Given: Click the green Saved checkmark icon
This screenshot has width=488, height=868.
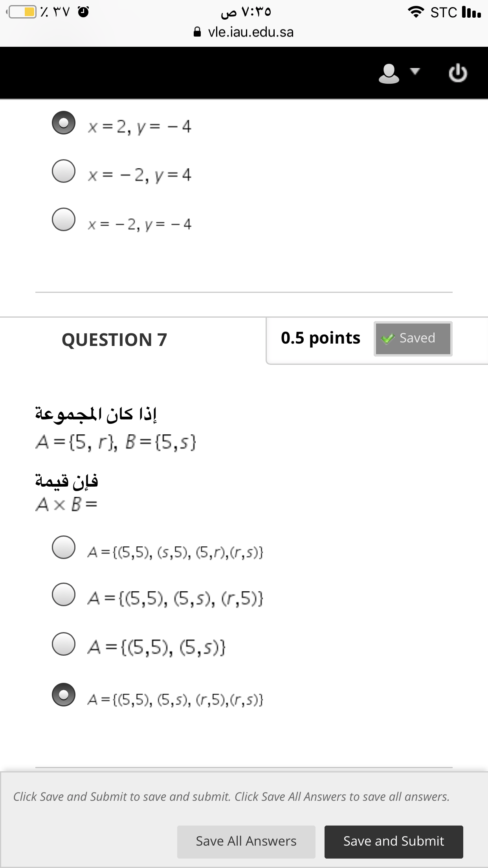Looking at the screenshot, I should [388, 338].
